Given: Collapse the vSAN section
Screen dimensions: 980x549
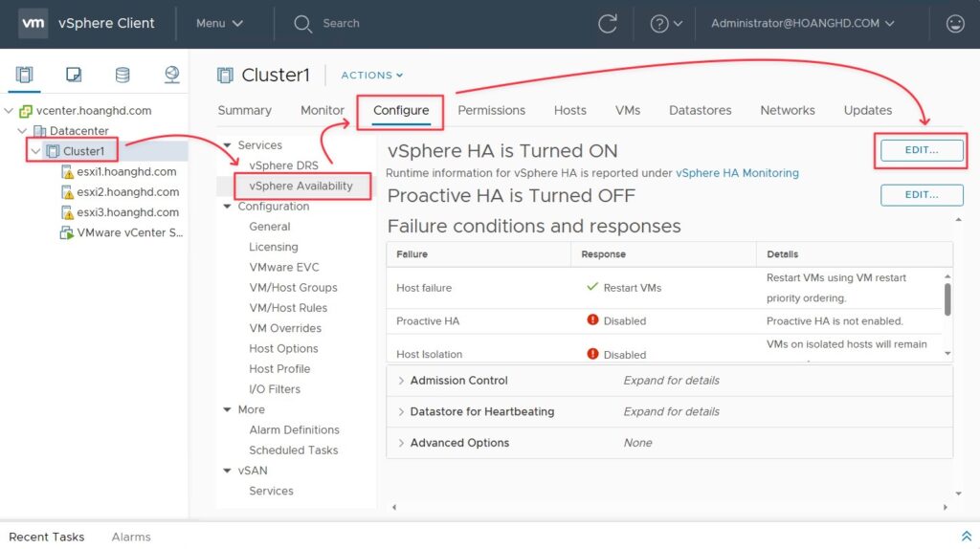Looking at the screenshot, I should tap(228, 471).
